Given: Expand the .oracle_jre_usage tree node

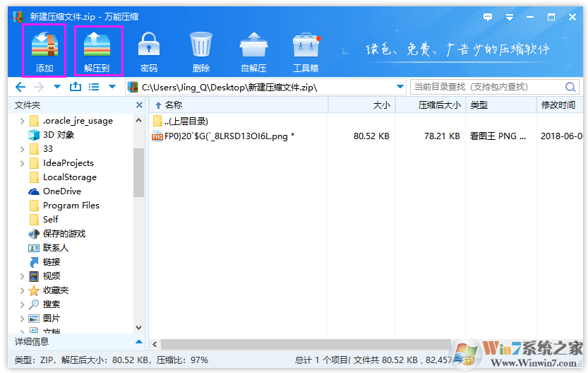Looking at the screenshot, I should (23, 121).
